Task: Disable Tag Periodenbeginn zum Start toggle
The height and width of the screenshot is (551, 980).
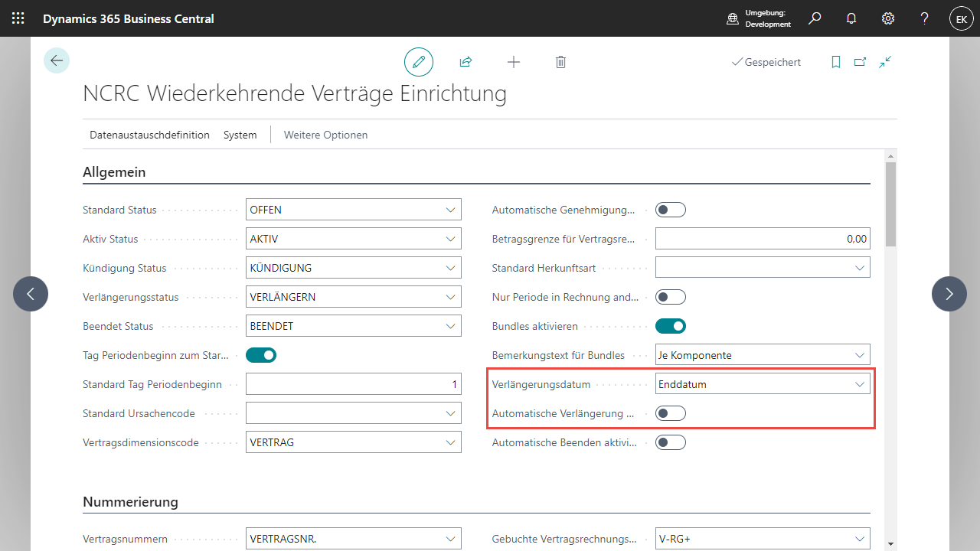Action: tap(261, 355)
